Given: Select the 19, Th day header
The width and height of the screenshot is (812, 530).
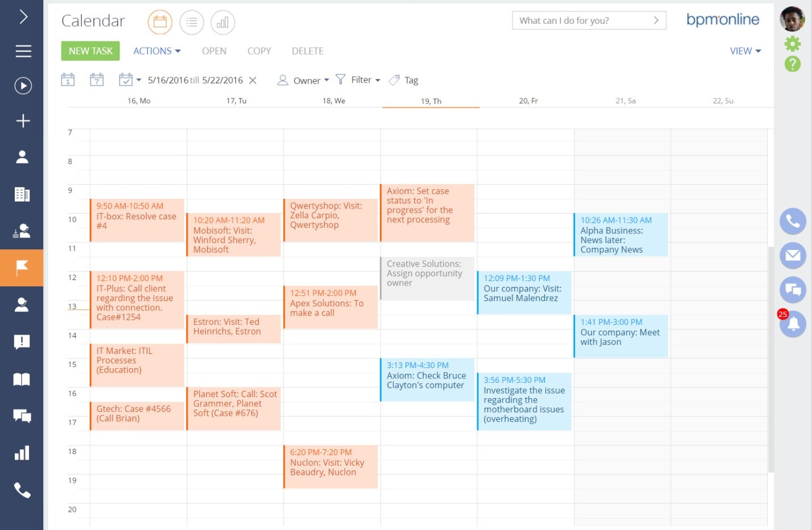Looking at the screenshot, I should (x=431, y=101).
